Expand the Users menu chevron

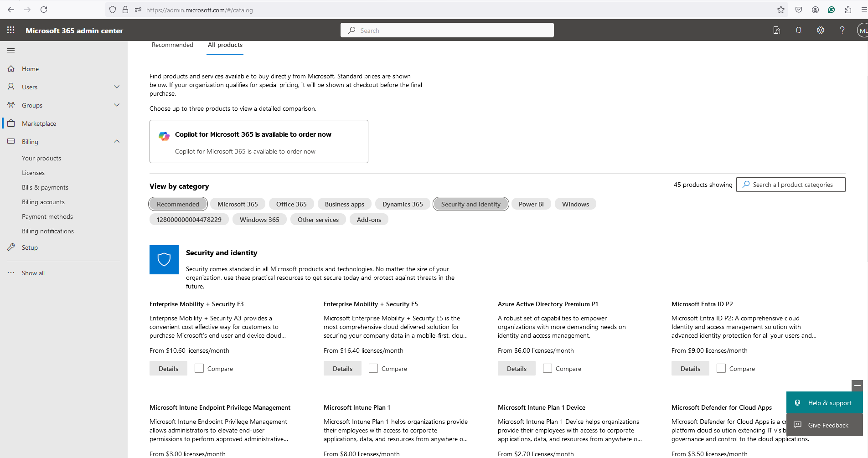pos(117,87)
